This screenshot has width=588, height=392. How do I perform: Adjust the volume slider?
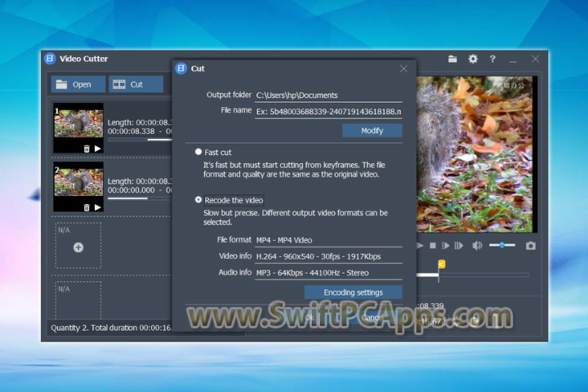[502, 245]
